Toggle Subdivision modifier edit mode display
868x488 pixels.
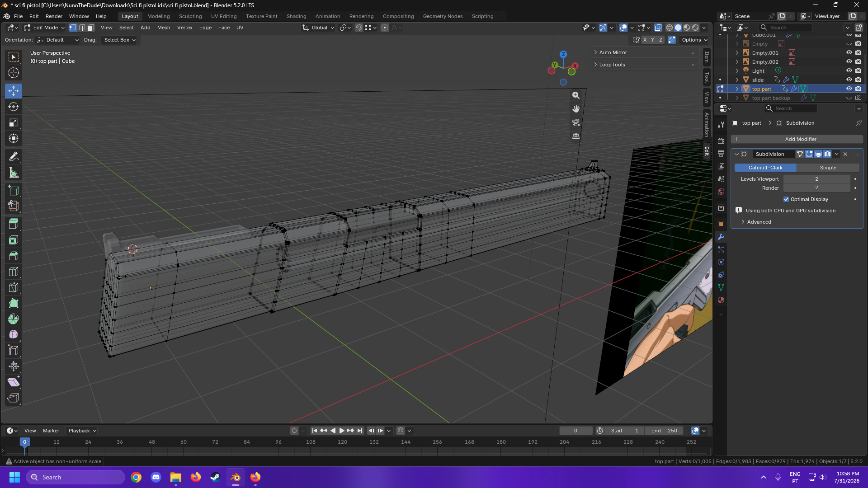tap(809, 154)
